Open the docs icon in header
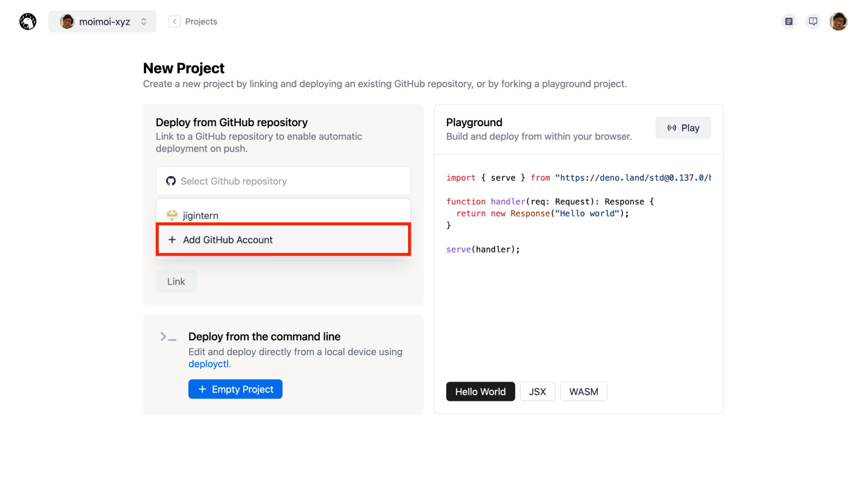 pos(788,21)
